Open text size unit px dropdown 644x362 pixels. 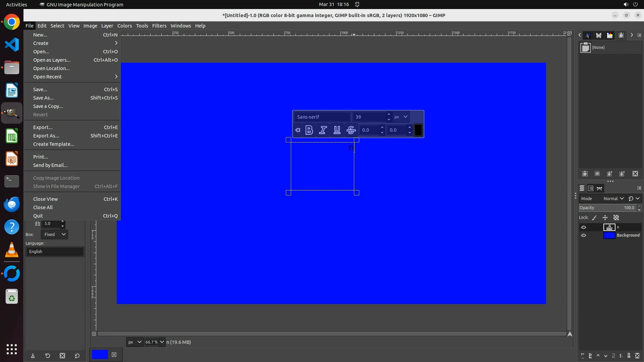401,117
